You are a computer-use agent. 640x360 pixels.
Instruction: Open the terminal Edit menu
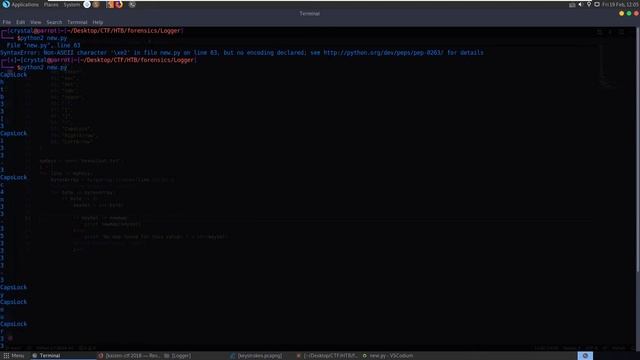(20, 22)
